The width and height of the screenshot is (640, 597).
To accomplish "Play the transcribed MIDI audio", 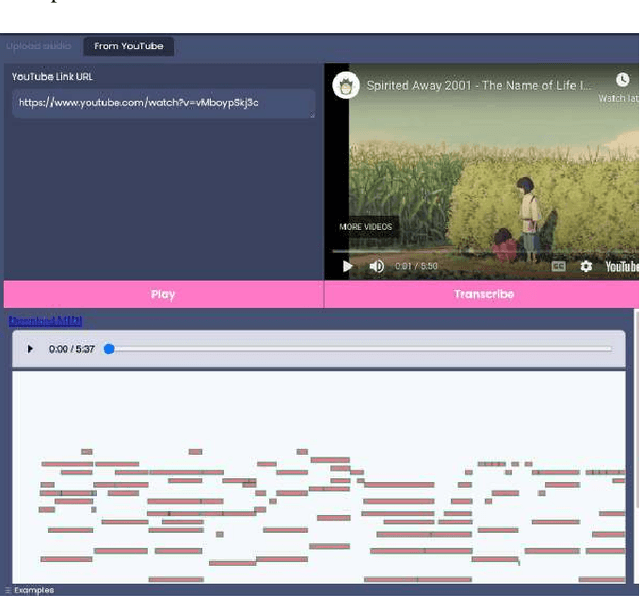I will [x=30, y=349].
